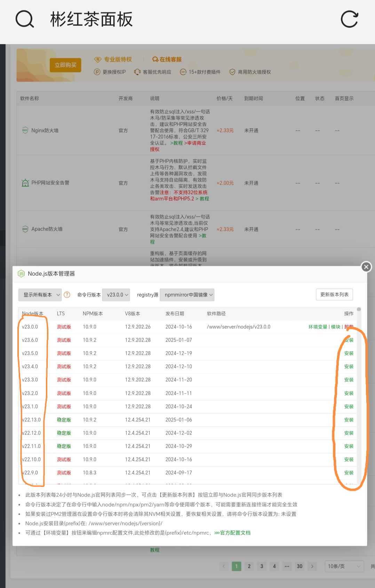Click 安装 for v23.4.0
375x588 pixels.
(x=349, y=367)
